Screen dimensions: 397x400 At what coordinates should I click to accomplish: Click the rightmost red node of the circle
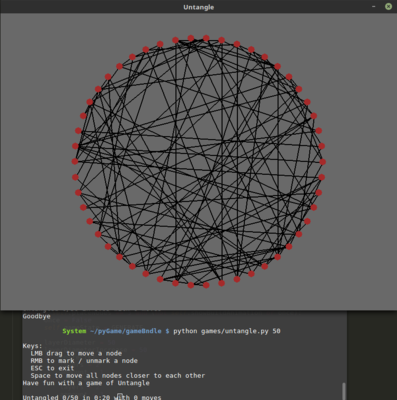pos(323,162)
